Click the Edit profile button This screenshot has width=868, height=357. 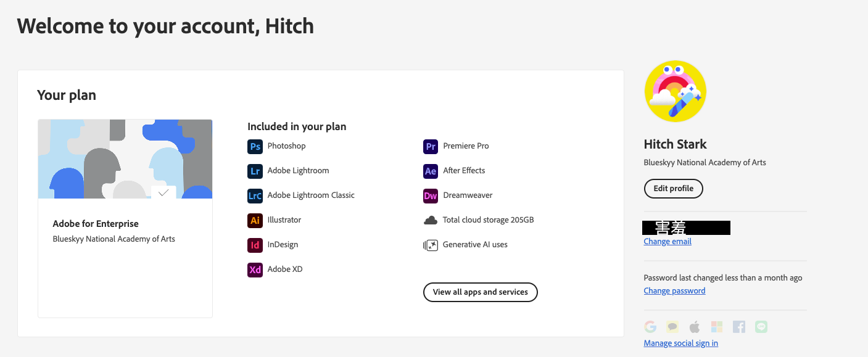click(x=674, y=189)
